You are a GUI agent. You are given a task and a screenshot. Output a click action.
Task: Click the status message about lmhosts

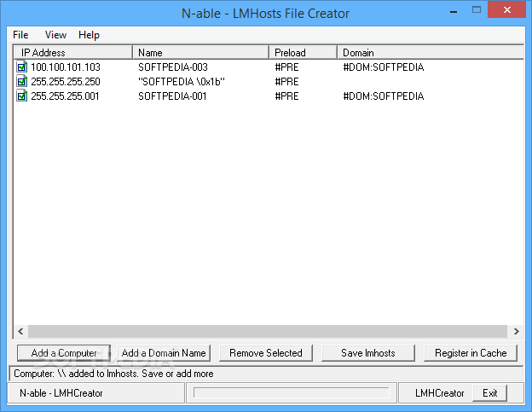113,374
